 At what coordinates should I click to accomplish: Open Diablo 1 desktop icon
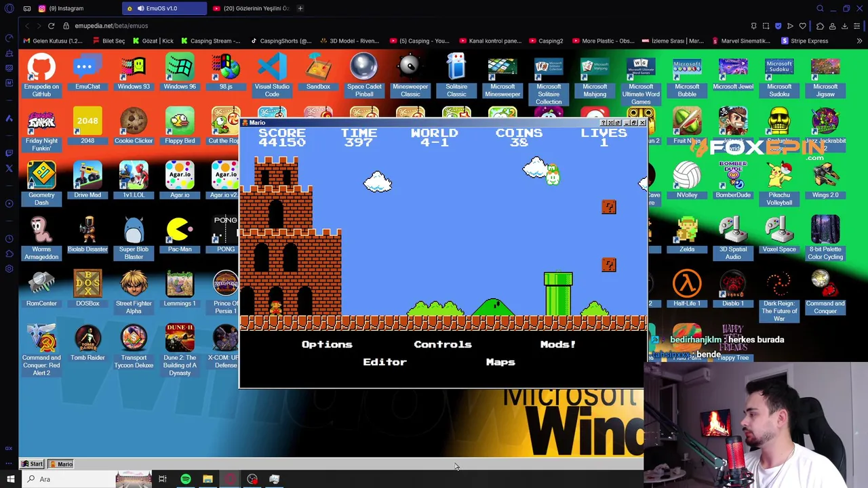pos(733,288)
